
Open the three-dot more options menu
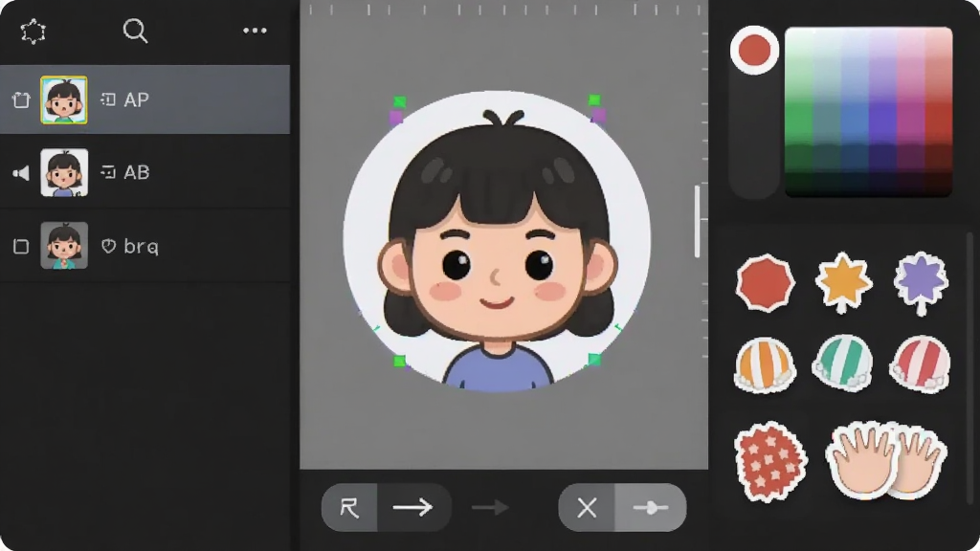255,31
